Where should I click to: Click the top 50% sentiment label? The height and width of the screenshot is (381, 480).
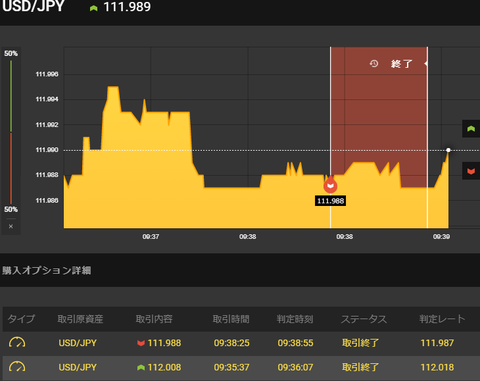click(x=11, y=53)
